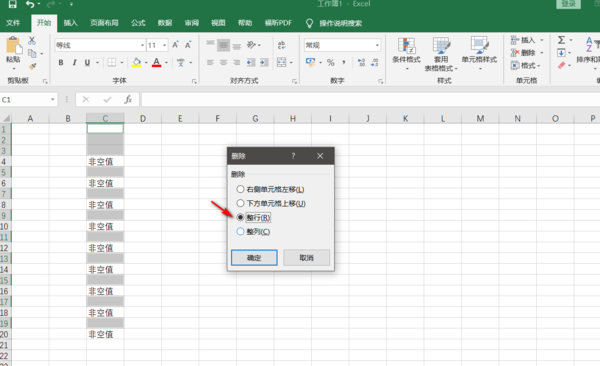Expand fill color dropdown arrow
This screenshot has height=366, width=600.
click(146, 62)
